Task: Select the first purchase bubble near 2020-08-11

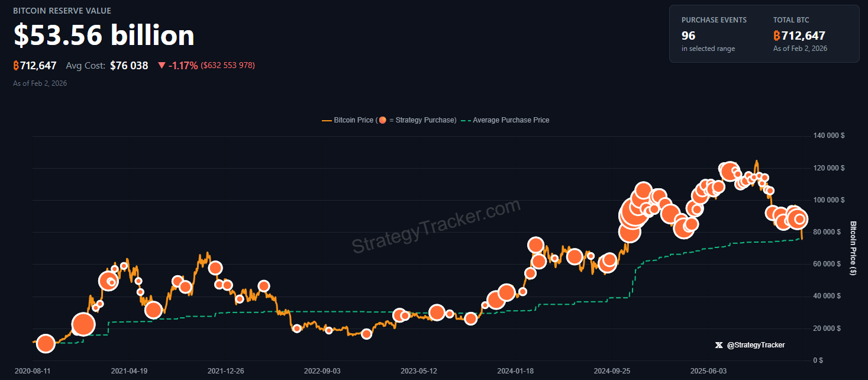Action: pos(46,343)
